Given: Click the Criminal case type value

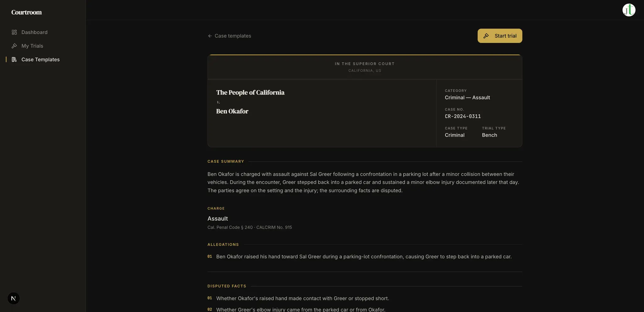Looking at the screenshot, I should point(454,135).
